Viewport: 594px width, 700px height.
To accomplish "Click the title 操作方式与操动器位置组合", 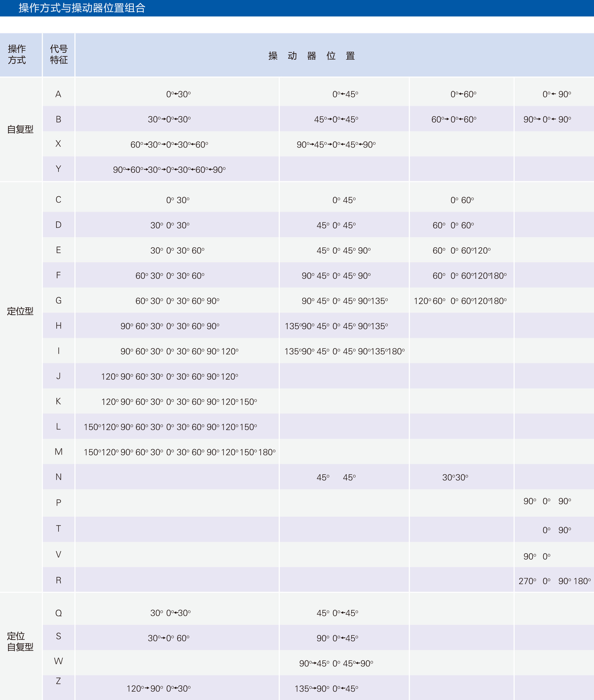I will [x=82, y=8].
